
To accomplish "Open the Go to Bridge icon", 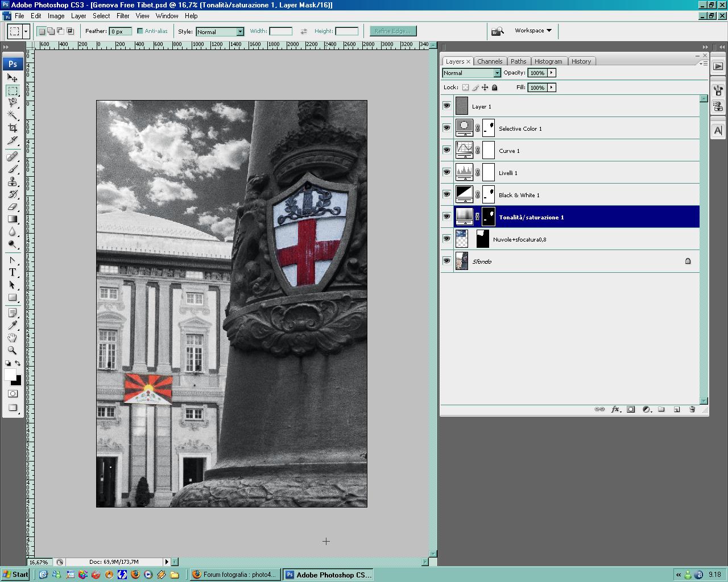I will tap(498, 31).
